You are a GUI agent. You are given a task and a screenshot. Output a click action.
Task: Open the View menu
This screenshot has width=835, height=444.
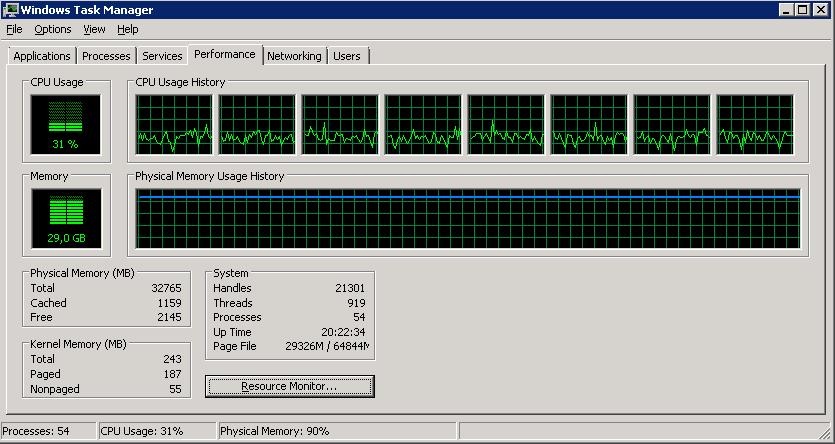[94, 29]
